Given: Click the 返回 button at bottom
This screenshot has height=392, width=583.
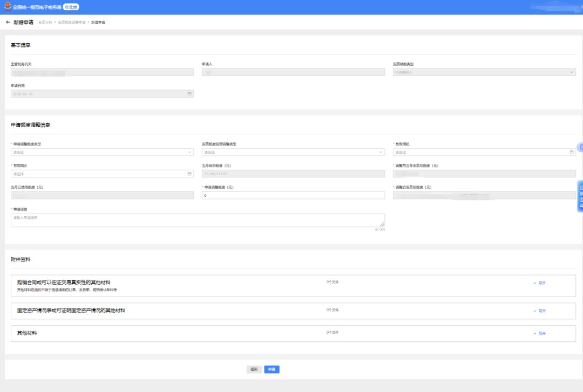Looking at the screenshot, I should point(254,369).
